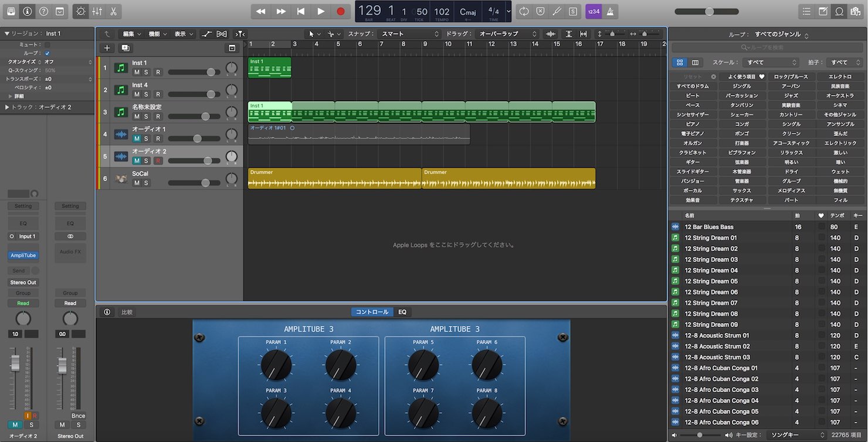Show Global Tracks button

tap(232, 48)
